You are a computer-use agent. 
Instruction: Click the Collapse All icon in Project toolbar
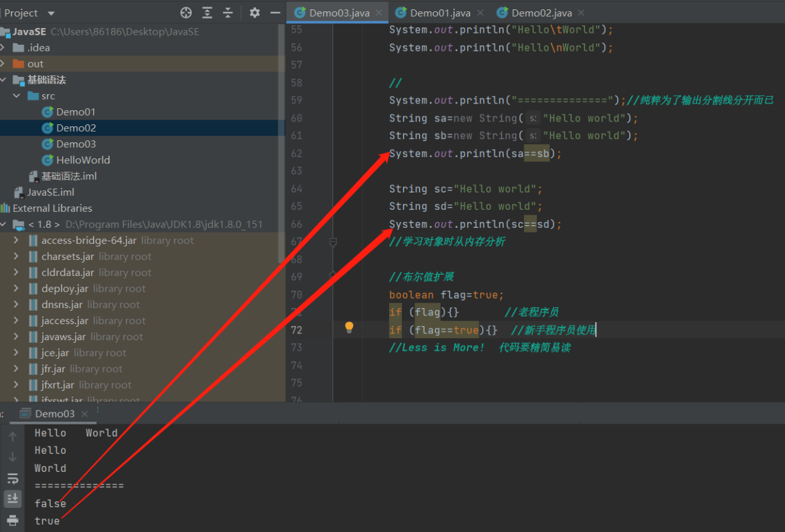(228, 13)
